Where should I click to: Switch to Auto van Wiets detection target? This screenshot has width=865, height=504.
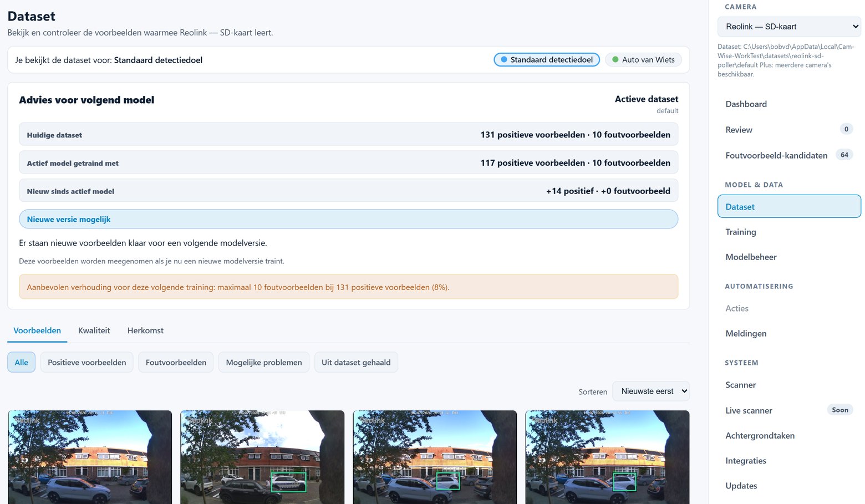click(x=643, y=60)
